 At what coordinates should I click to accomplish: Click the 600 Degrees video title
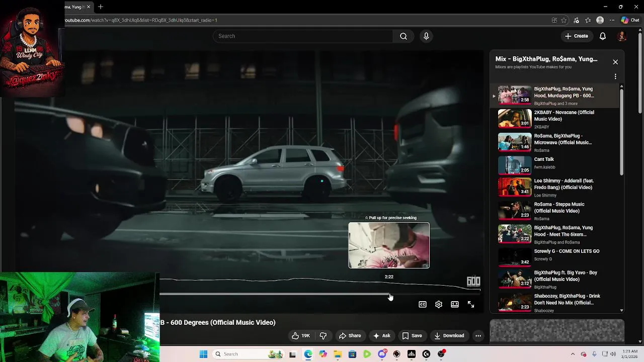click(x=218, y=322)
